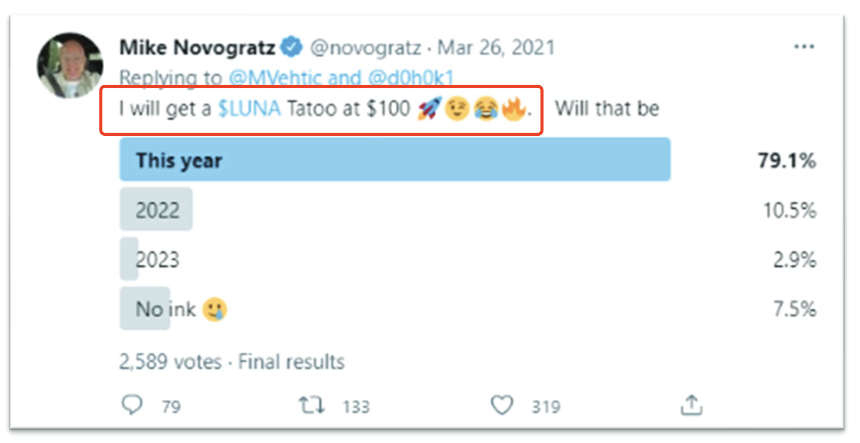This screenshot has height=443, width=860.
Task: Like the tweet with heart icon
Action: pyautogui.click(x=504, y=405)
